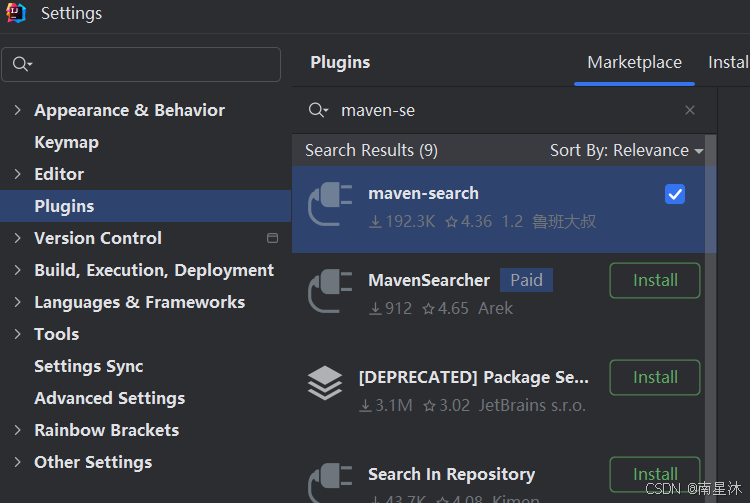Switch to the Installed tab
The image size is (750, 503).
click(728, 63)
